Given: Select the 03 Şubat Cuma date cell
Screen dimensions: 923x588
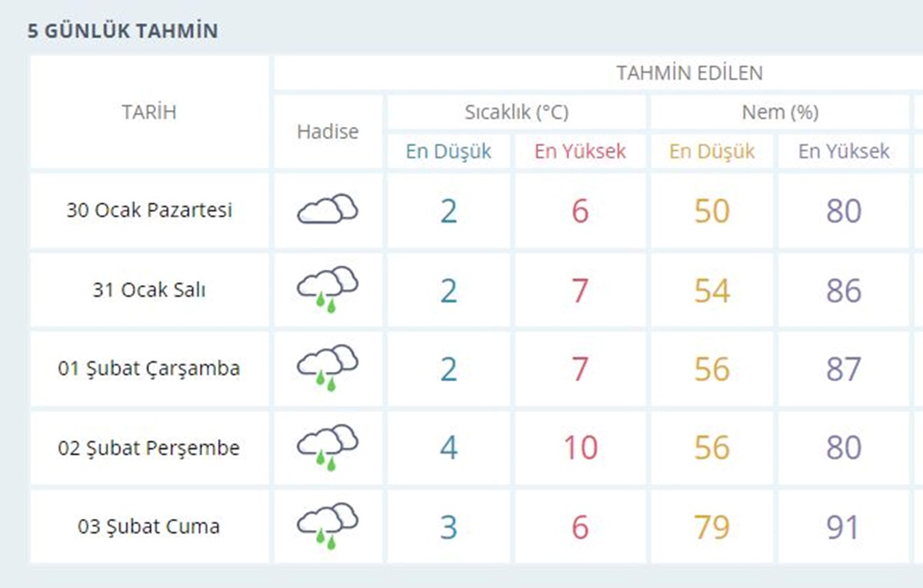Looking at the screenshot, I should click(x=149, y=527).
